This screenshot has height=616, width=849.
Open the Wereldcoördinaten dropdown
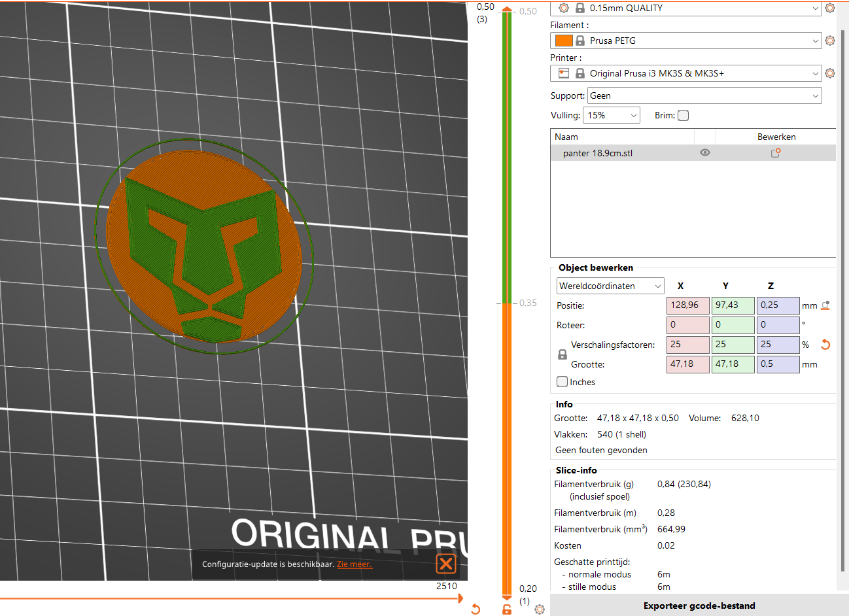[x=610, y=286]
